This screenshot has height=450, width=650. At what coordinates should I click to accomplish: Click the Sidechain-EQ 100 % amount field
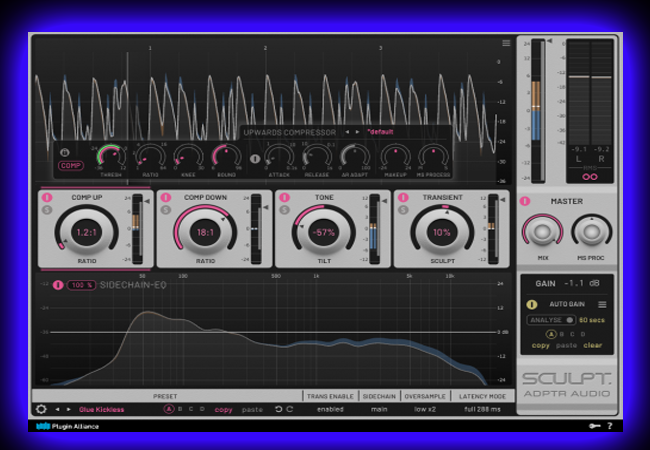(81, 285)
